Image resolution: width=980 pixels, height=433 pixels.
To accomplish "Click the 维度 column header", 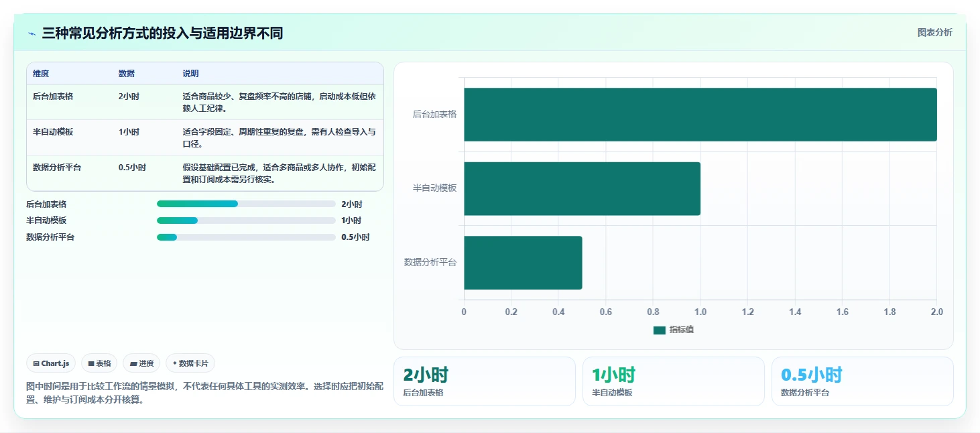I will coord(41,74).
